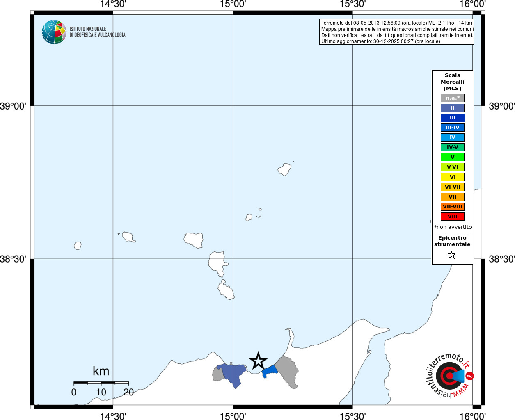The image size is (515, 420).
Task: Click the INGV globe logo
Action: pyautogui.click(x=54, y=32)
